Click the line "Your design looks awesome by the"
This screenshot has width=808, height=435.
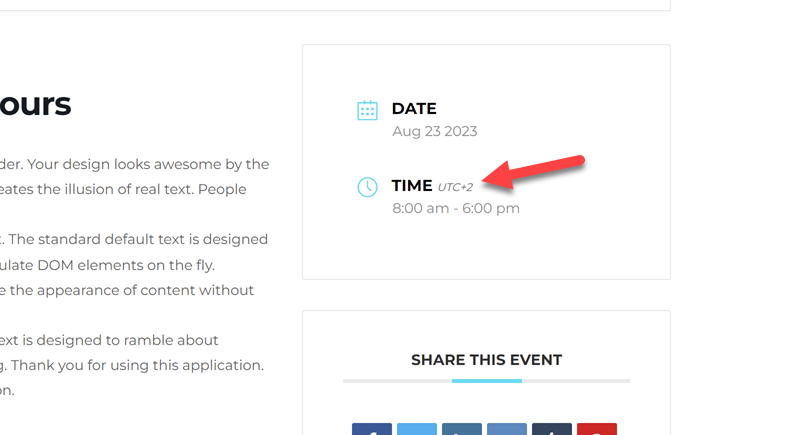point(134,164)
